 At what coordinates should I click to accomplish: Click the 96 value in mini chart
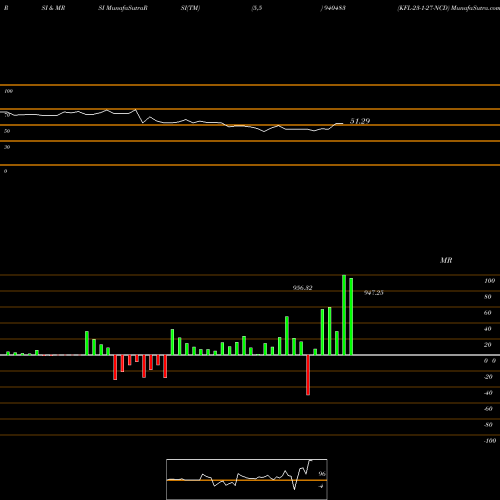(322, 474)
